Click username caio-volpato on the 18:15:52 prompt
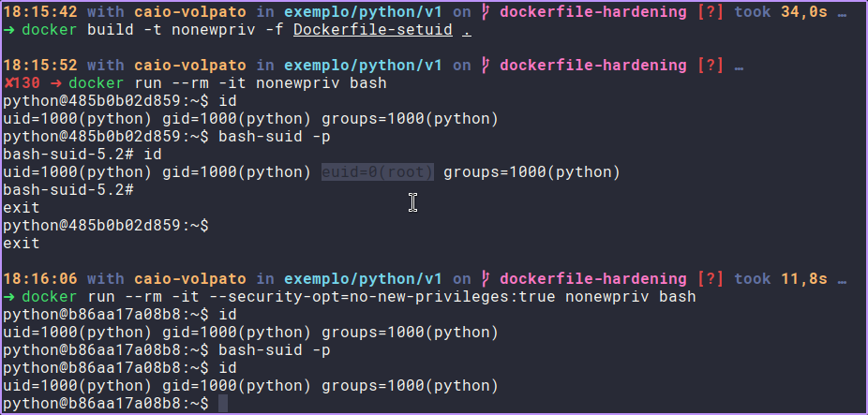 click(x=190, y=66)
